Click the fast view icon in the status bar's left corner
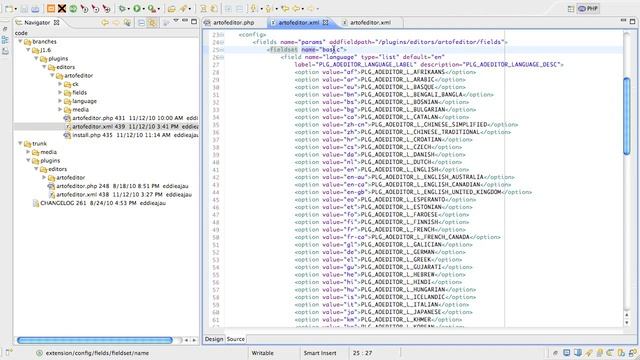Screen dimensions: 640x360 click(x=9, y=353)
